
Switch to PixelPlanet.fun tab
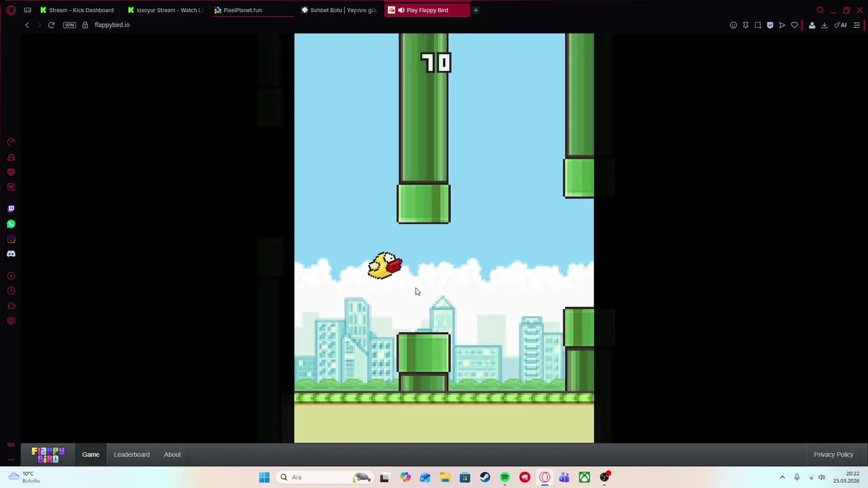click(x=254, y=10)
